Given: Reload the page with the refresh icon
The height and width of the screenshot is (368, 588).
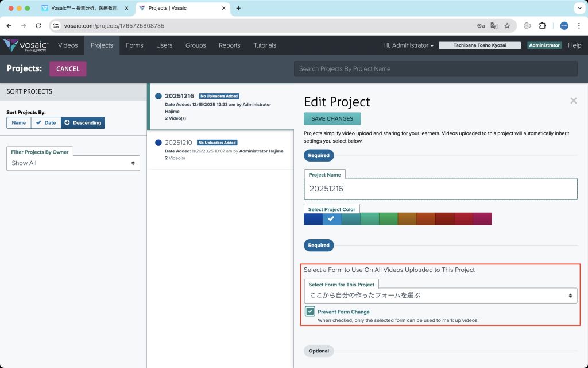Looking at the screenshot, I should point(38,26).
